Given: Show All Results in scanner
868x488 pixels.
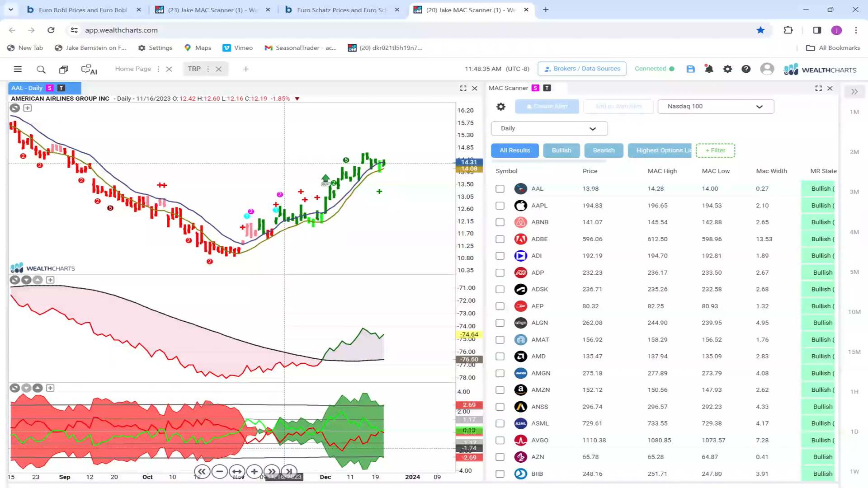Looking at the screenshot, I should pyautogui.click(x=515, y=150).
